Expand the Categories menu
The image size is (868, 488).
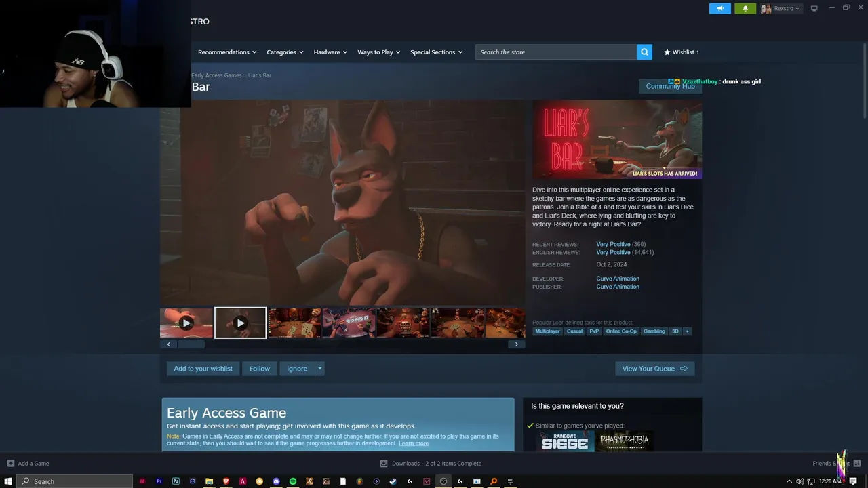pos(285,52)
